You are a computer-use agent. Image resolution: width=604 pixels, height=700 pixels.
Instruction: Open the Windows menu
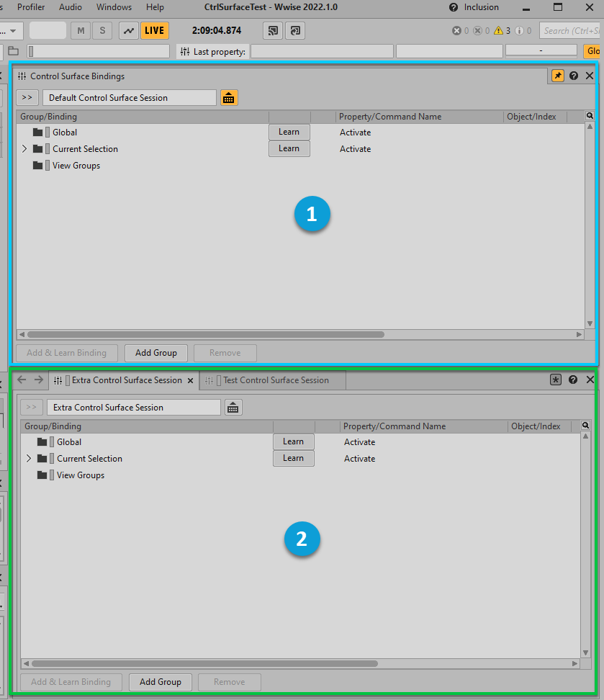tap(114, 7)
